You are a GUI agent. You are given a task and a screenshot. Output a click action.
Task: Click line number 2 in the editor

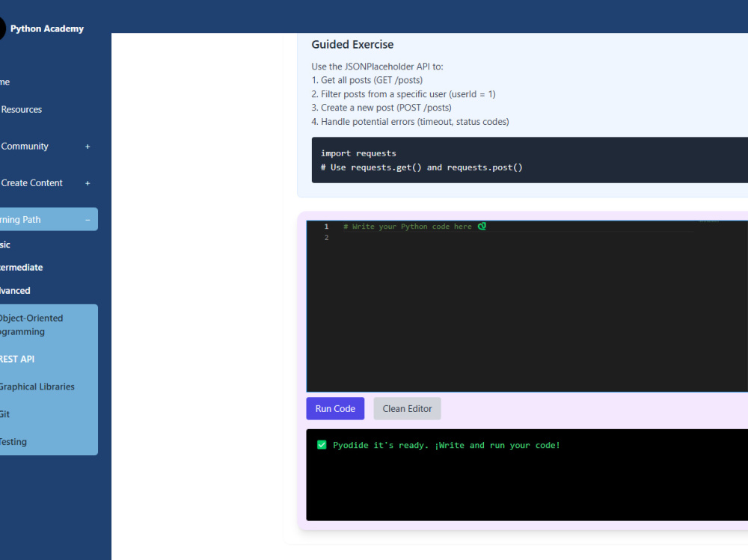326,238
